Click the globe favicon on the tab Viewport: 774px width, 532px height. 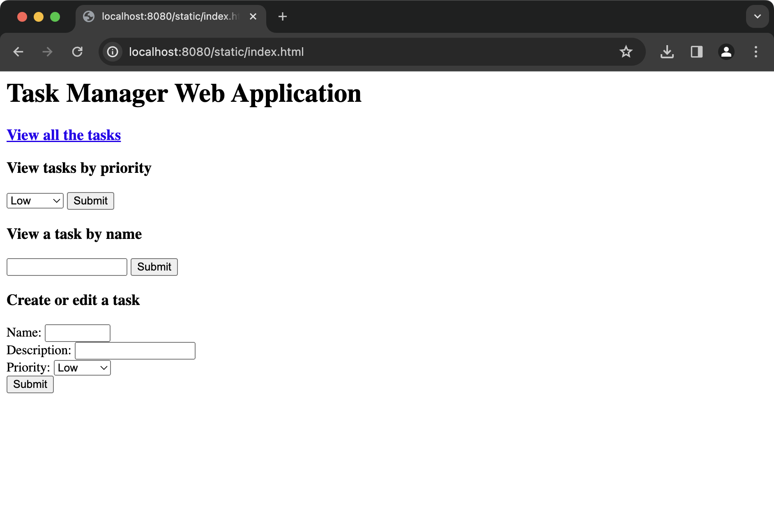pyautogui.click(x=89, y=16)
